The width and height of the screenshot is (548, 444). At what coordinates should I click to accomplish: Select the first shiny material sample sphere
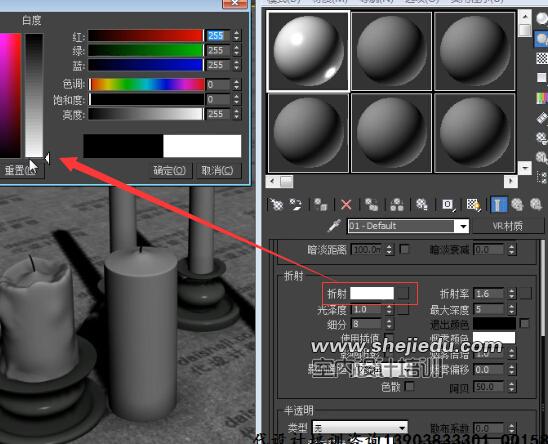pyautogui.click(x=308, y=51)
